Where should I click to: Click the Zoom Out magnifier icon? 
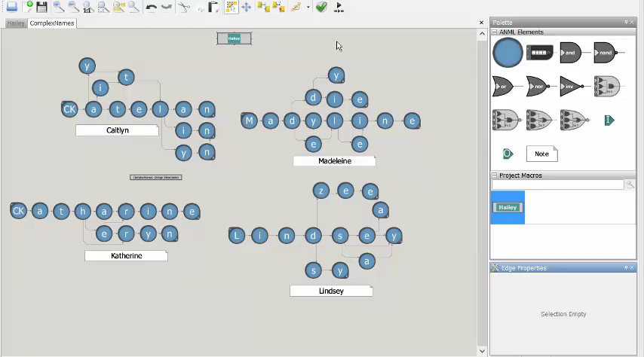pos(73,7)
